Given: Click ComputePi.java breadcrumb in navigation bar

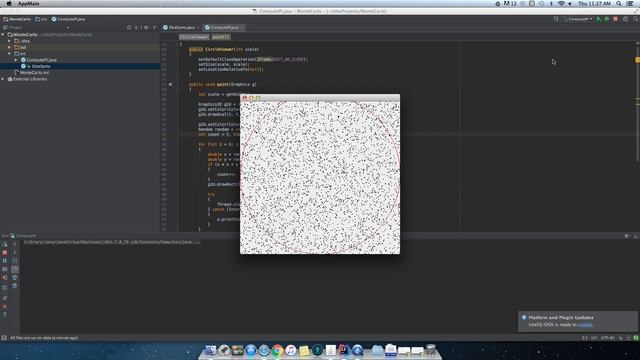Looking at the screenshot, I should tap(68, 19).
